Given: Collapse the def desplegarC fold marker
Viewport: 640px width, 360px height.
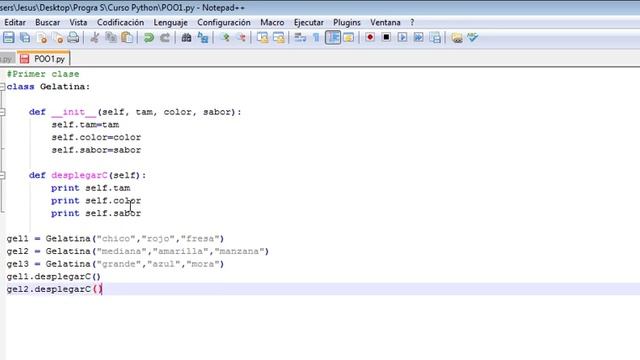Looking at the screenshot, I should pyautogui.click(x=2, y=176).
